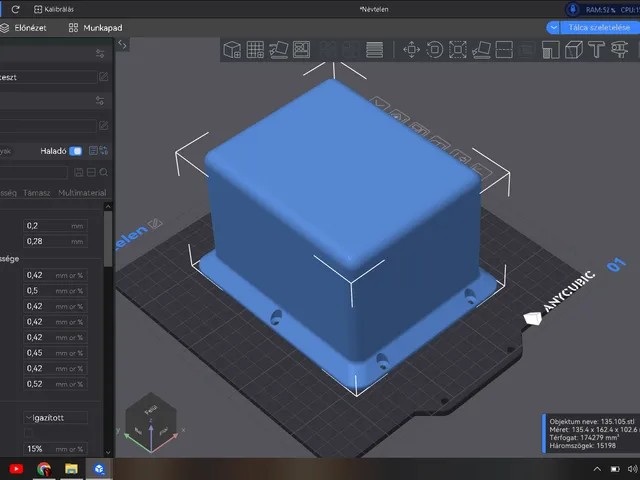
Task: Click the battery icon in system tray
Action: [615, 469]
